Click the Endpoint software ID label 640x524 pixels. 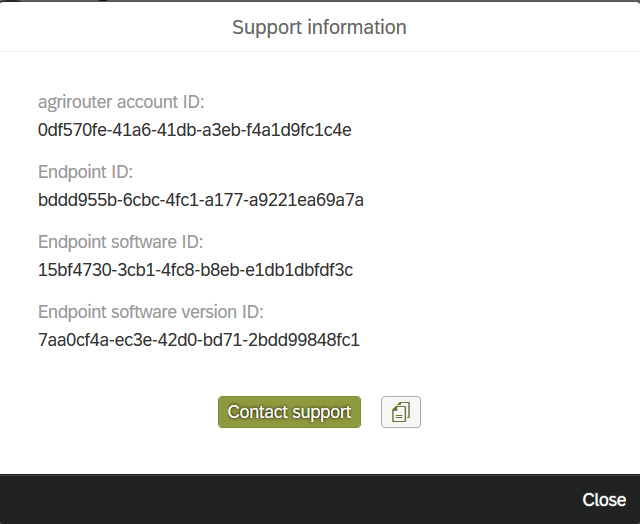(x=120, y=242)
